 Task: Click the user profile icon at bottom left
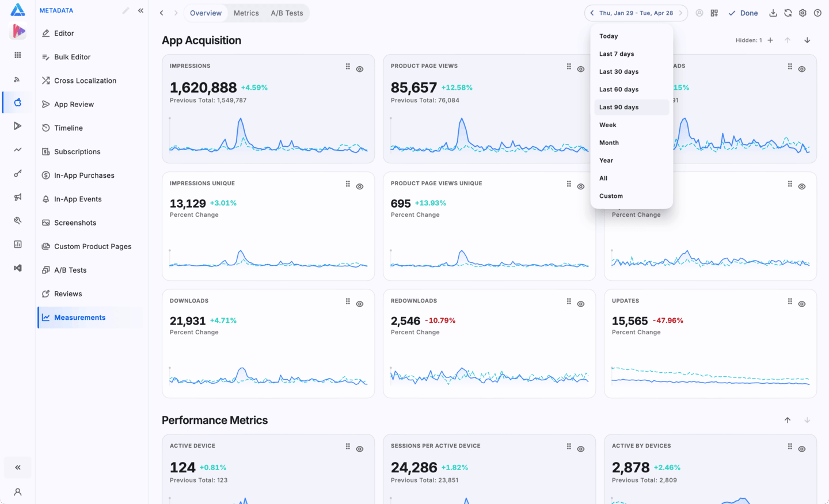(x=18, y=492)
